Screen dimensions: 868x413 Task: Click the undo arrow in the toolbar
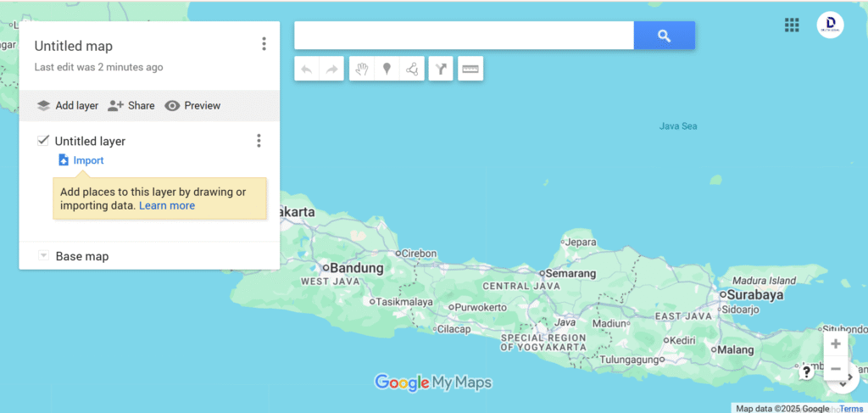tap(307, 70)
